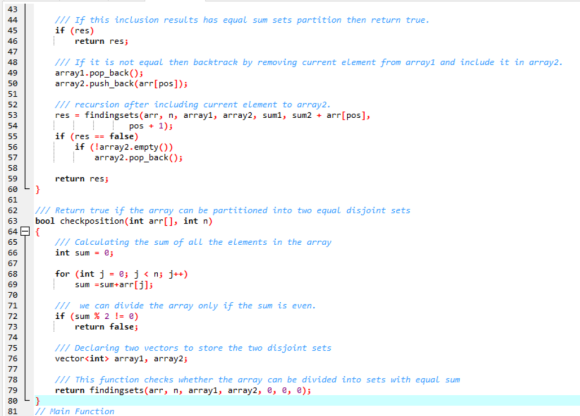Image resolution: width=580 pixels, height=416 pixels.
Task: Click the '// Main Function' comment
Action: (x=75, y=411)
